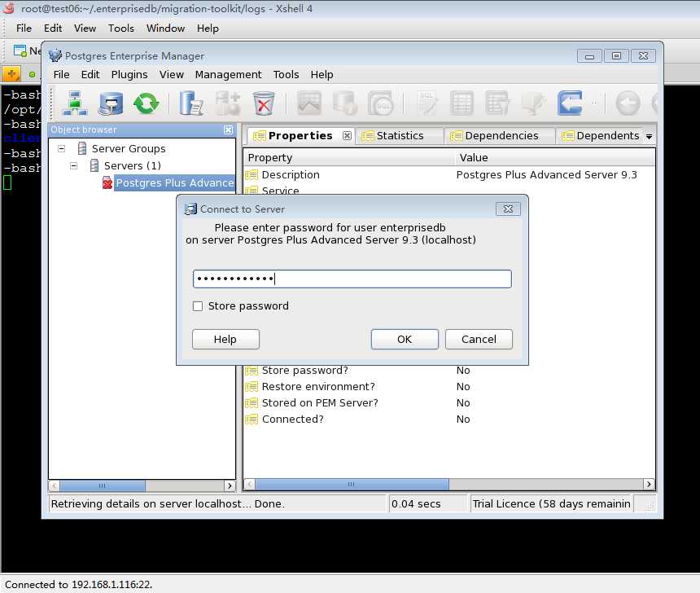This screenshot has width=700, height=593.
Task: Switch to the Dependencies tab
Action: coord(501,136)
